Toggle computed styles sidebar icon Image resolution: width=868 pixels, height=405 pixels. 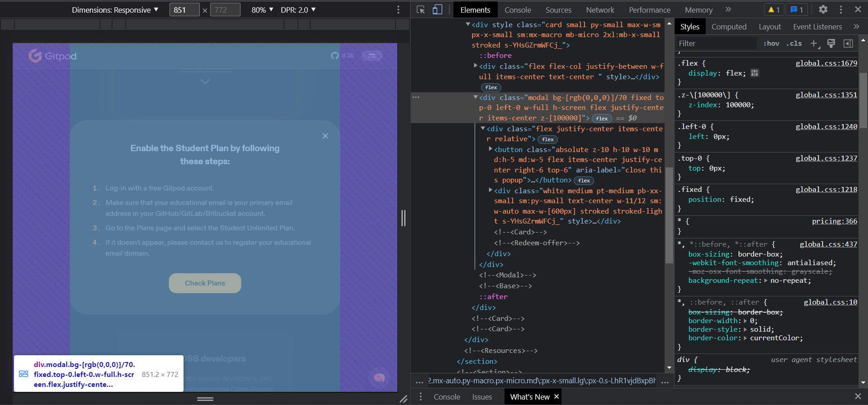coord(848,43)
